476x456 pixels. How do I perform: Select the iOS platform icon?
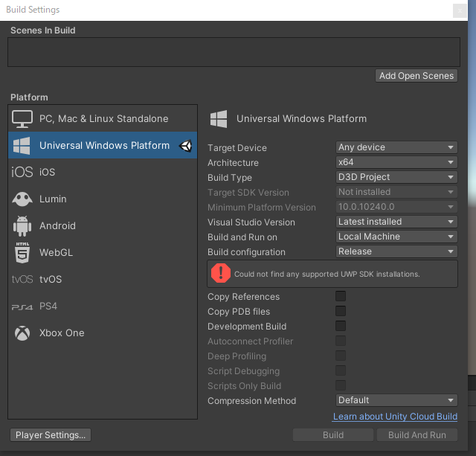point(22,172)
